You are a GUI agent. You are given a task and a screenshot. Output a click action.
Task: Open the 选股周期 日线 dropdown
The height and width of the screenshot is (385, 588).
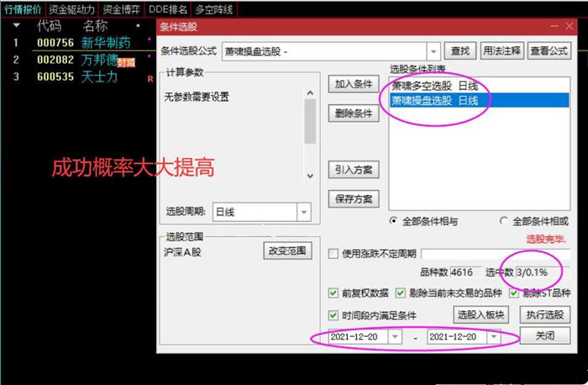coord(303,212)
